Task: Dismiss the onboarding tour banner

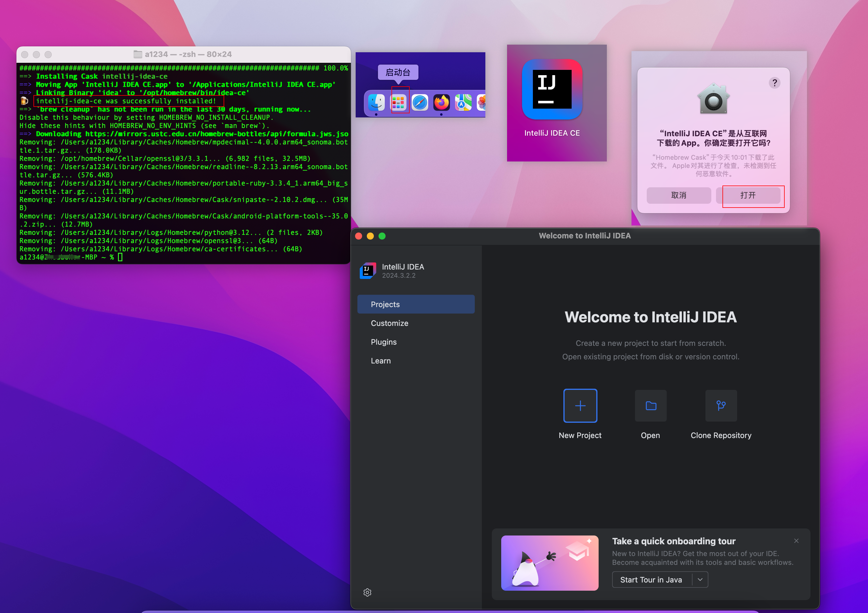Action: click(797, 541)
